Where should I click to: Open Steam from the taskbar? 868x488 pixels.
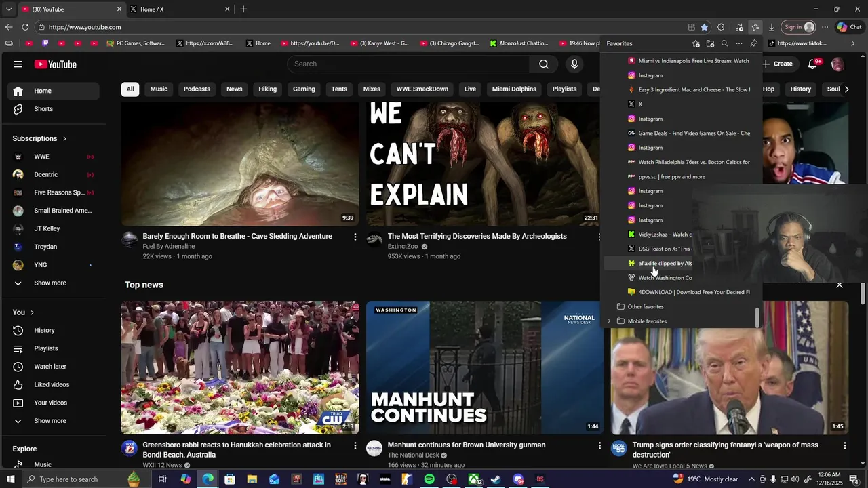click(x=496, y=479)
